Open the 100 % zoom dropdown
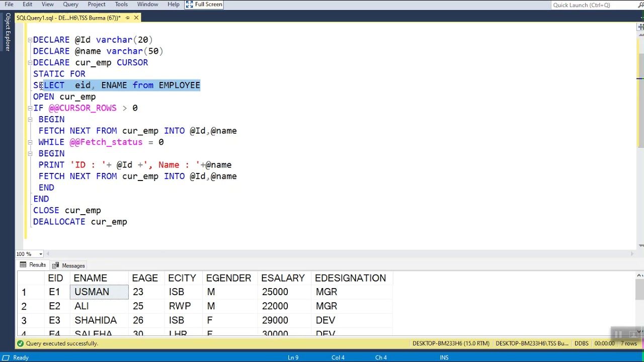This screenshot has width=644, height=362. (x=41, y=254)
